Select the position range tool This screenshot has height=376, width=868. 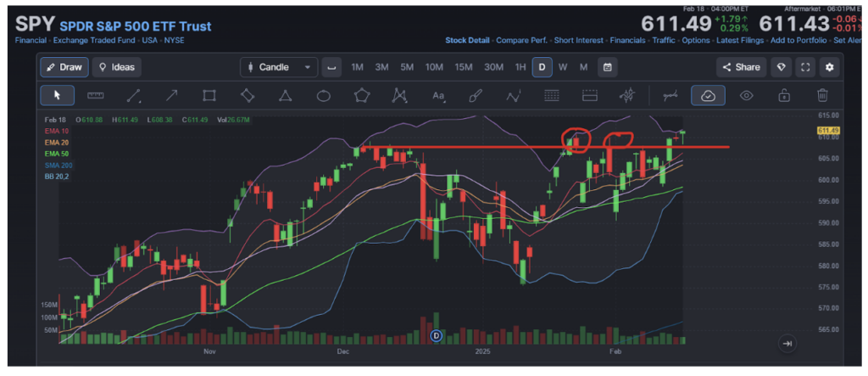click(x=590, y=95)
